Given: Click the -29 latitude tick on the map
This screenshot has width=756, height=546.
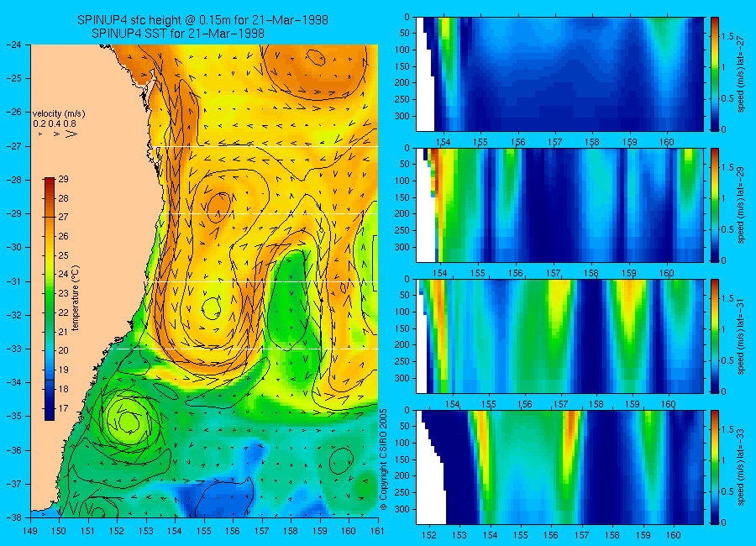Looking at the screenshot, I should coord(14,213).
